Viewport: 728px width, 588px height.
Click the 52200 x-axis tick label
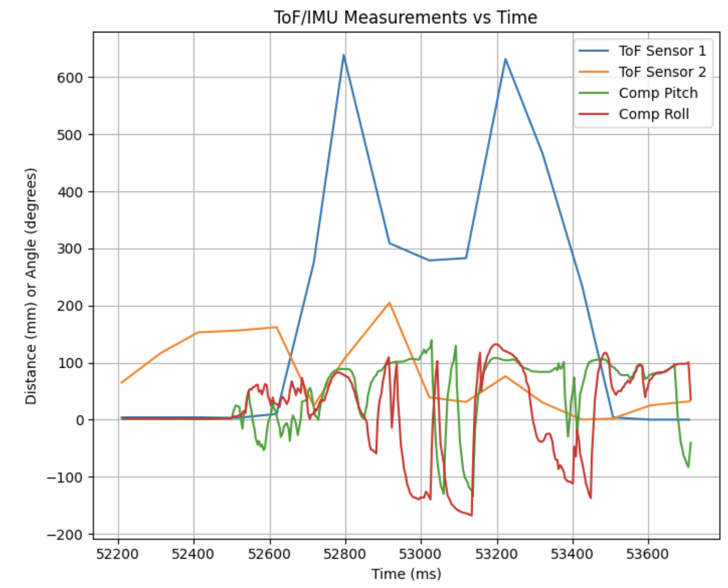(117, 555)
